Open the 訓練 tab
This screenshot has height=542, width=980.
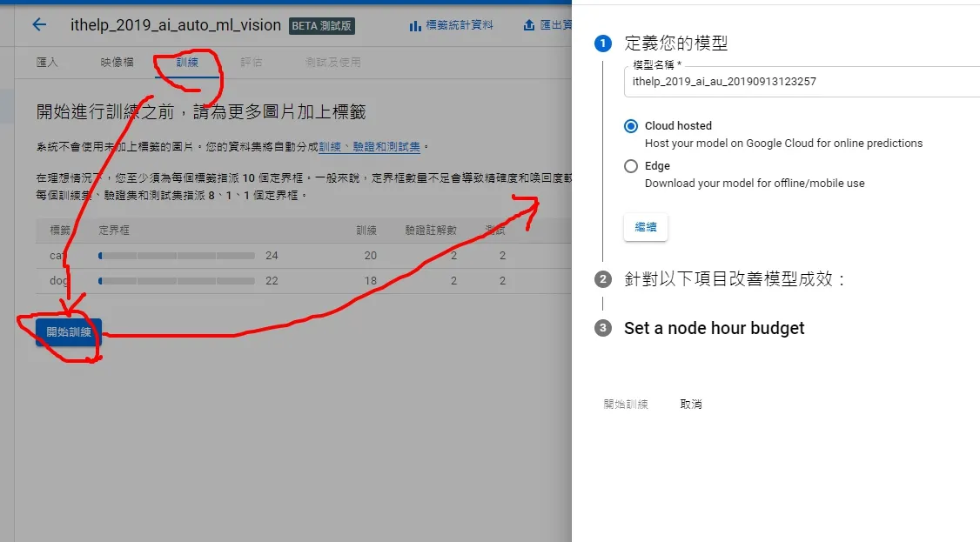[187, 62]
